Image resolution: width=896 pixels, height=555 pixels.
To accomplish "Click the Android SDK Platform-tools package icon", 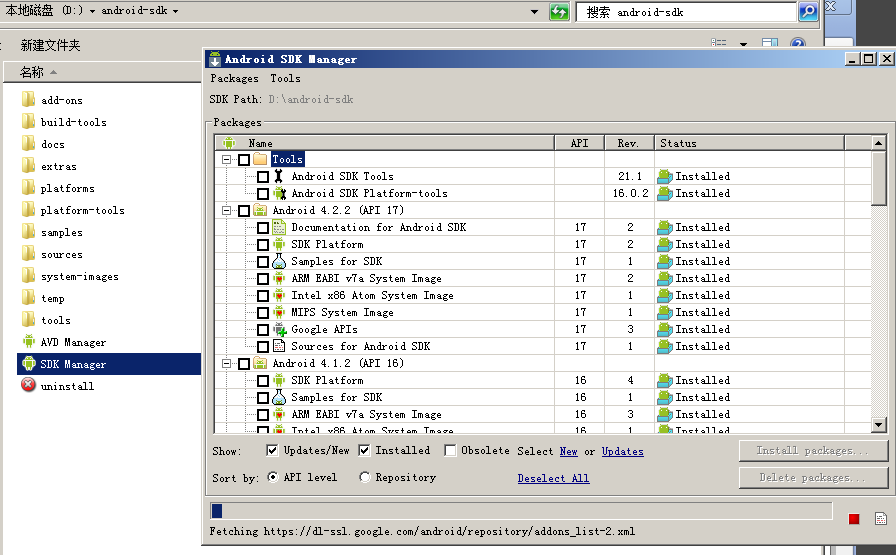I will click(279, 193).
